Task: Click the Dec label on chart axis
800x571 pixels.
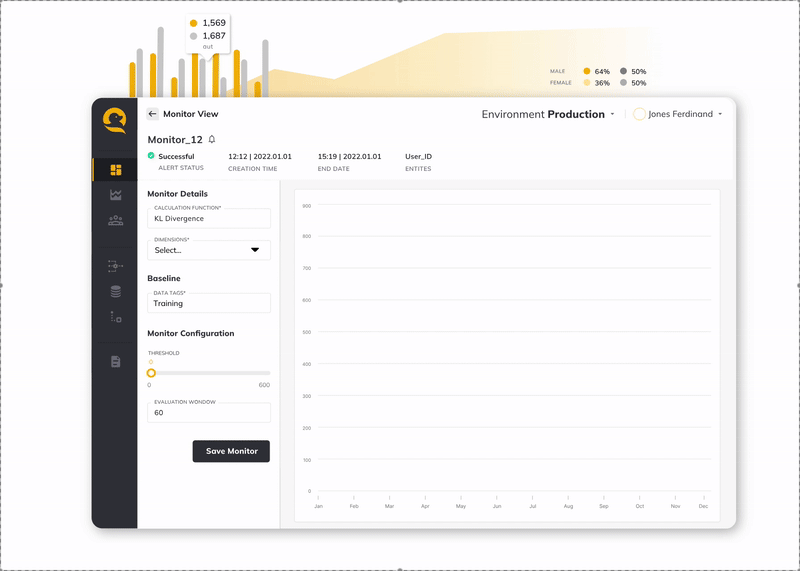Action: click(x=704, y=506)
